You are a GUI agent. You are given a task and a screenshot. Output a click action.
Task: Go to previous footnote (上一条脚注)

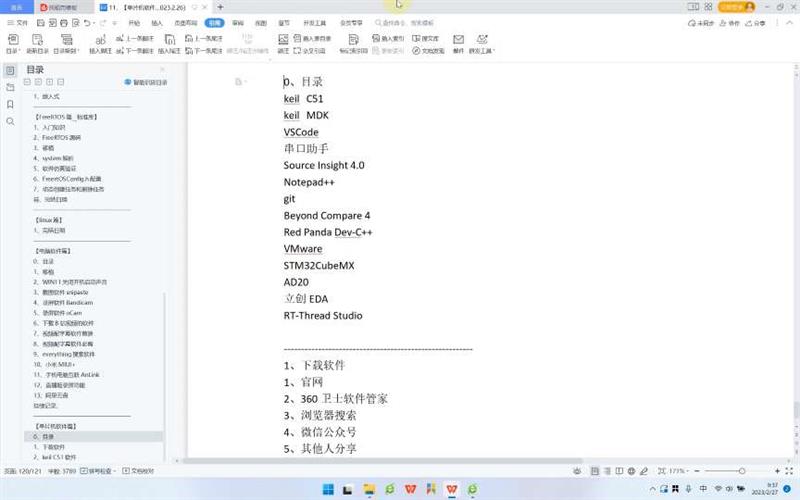click(x=135, y=38)
